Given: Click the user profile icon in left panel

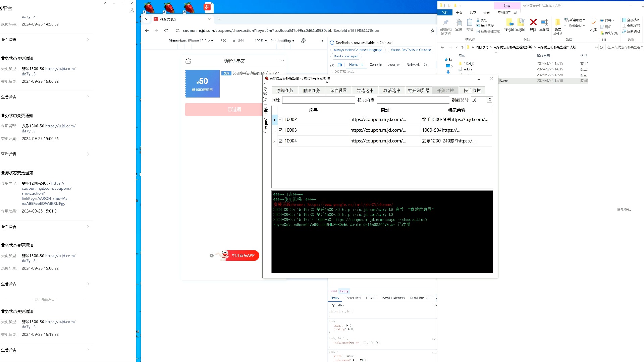Looking at the screenshot, I should tap(131, 10).
